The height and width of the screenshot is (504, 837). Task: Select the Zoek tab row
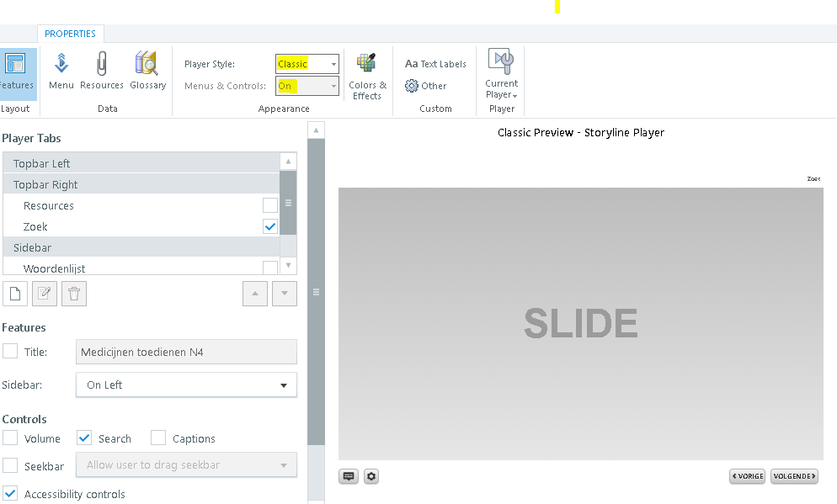click(141, 226)
